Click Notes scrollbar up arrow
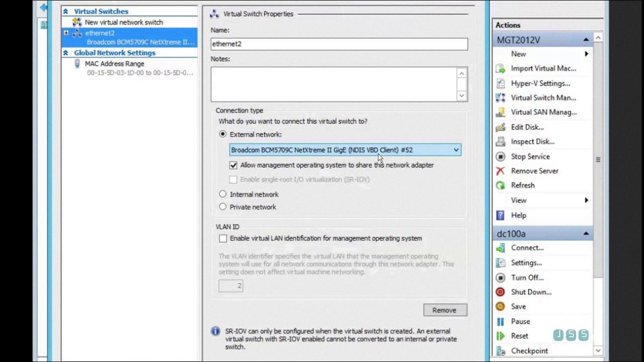The width and height of the screenshot is (644, 362). (461, 73)
